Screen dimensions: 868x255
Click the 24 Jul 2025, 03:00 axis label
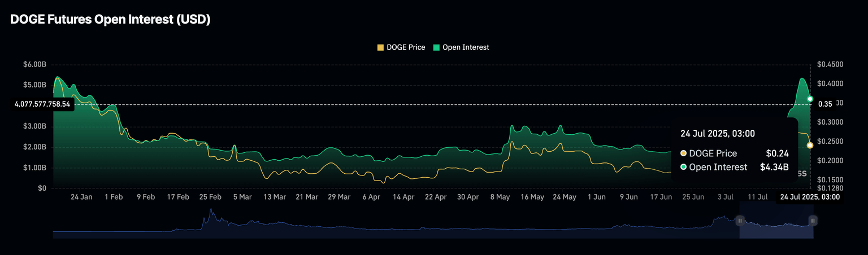click(x=809, y=197)
